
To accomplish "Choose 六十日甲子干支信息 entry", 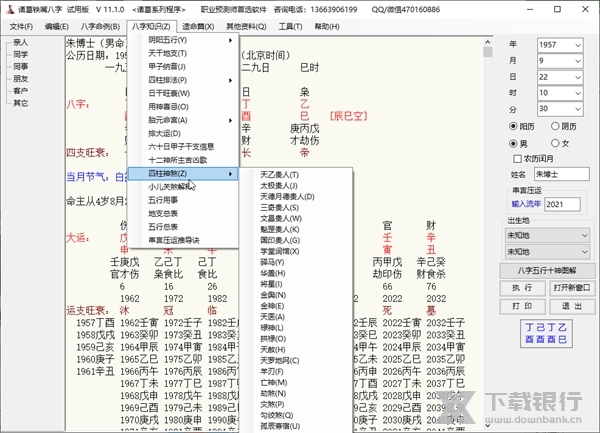I will [183, 147].
